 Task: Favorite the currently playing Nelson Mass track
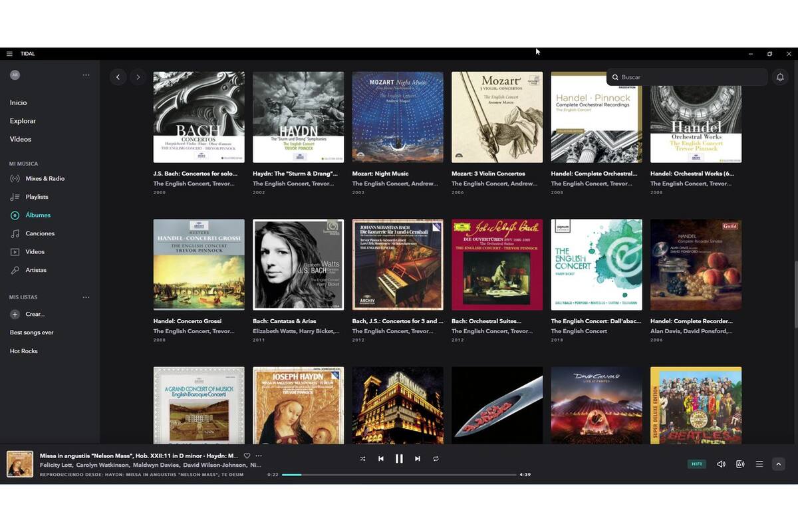[x=246, y=456]
